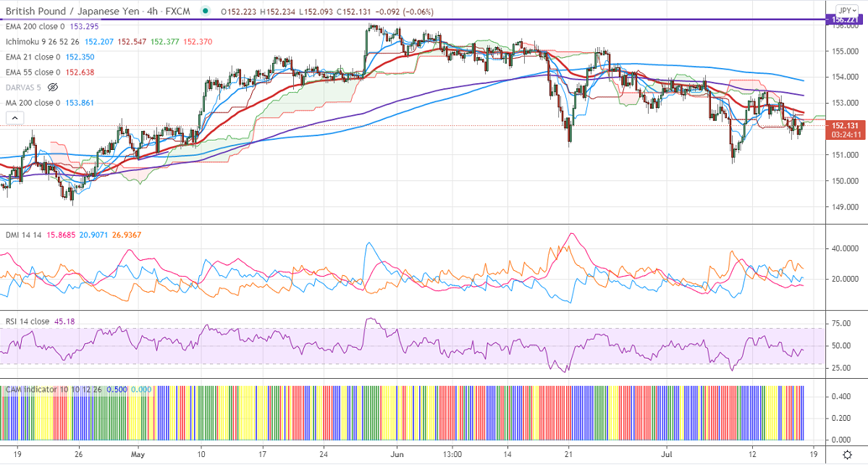Click the DMI value 26.9367

pos(127,235)
